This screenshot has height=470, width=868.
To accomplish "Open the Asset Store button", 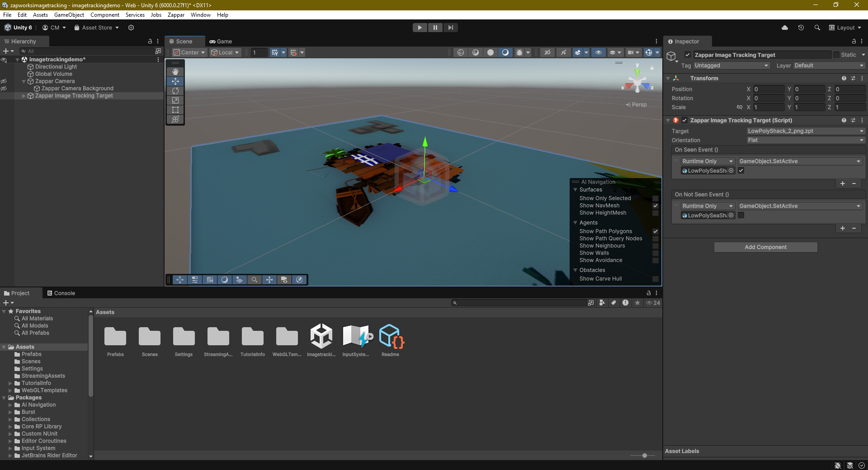I will pyautogui.click(x=97, y=28).
